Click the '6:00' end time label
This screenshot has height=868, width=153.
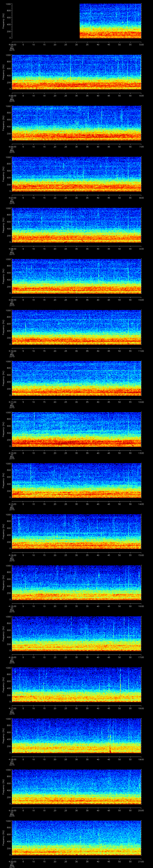(141, 96)
